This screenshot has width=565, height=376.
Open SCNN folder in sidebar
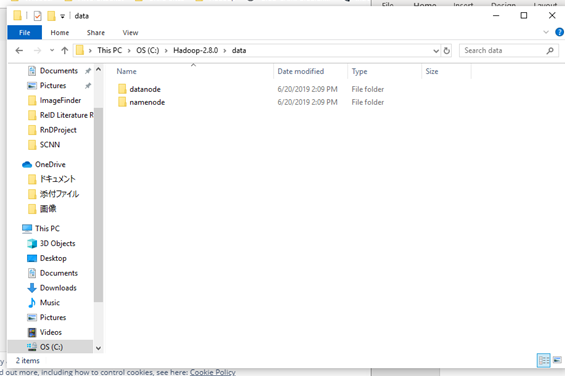tap(50, 145)
